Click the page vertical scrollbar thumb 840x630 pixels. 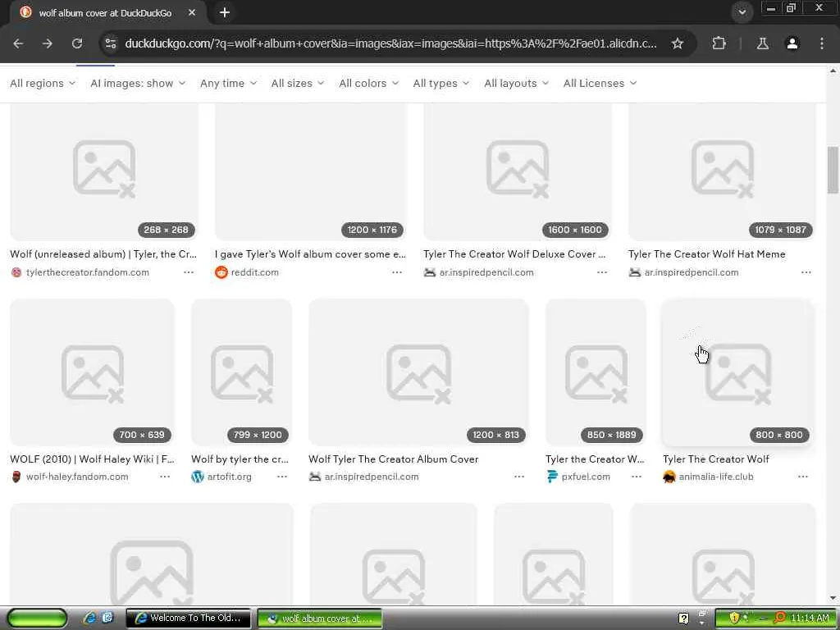(833, 170)
